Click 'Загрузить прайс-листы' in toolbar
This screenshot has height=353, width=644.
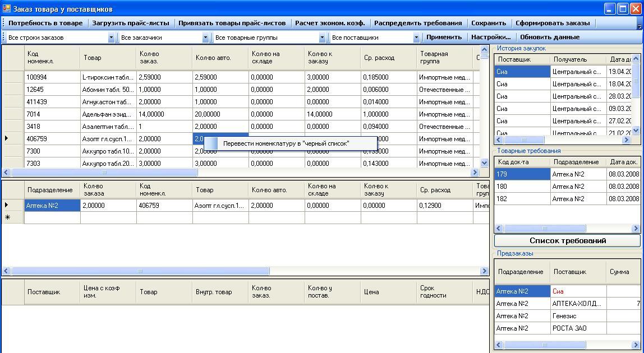click(x=131, y=23)
